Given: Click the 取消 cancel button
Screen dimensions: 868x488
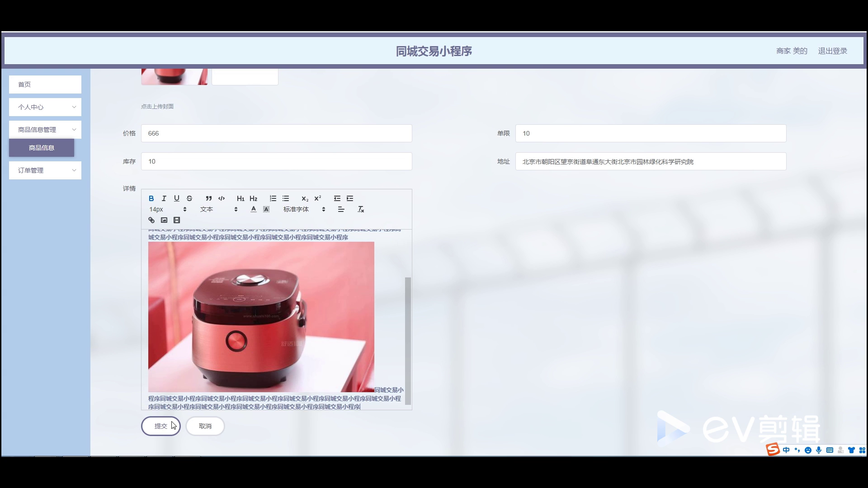Looking at the screenshot, I should 205,426.
